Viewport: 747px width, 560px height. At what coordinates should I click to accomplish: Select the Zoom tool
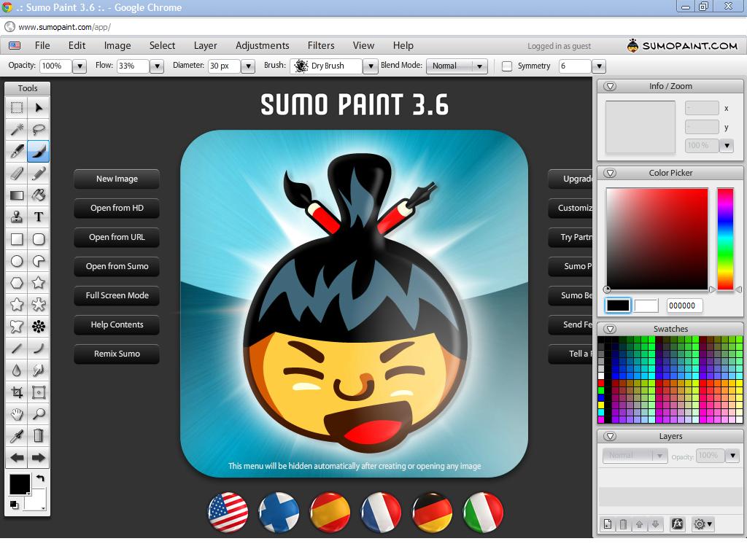(x=40, y=413)
